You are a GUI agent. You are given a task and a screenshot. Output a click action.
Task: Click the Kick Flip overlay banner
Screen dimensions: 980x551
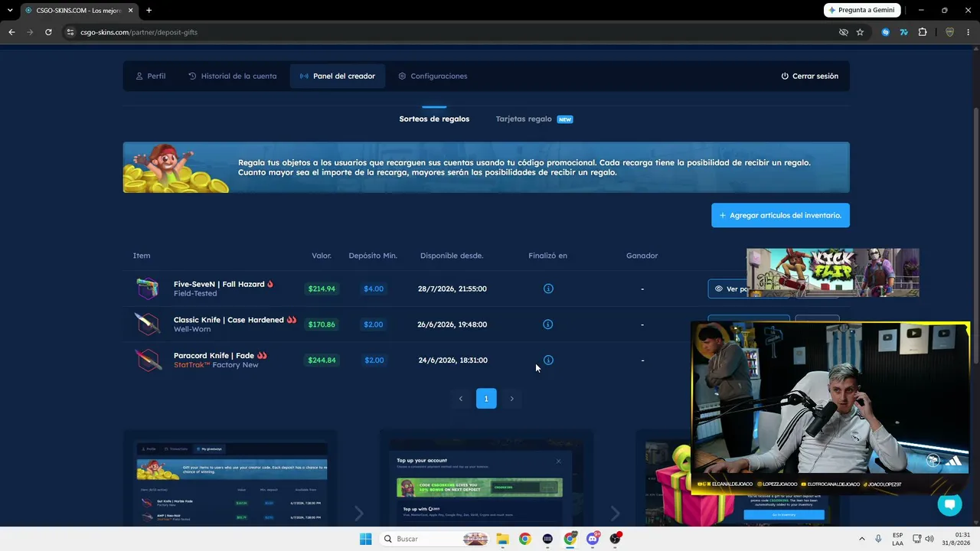tap(833, 272)
